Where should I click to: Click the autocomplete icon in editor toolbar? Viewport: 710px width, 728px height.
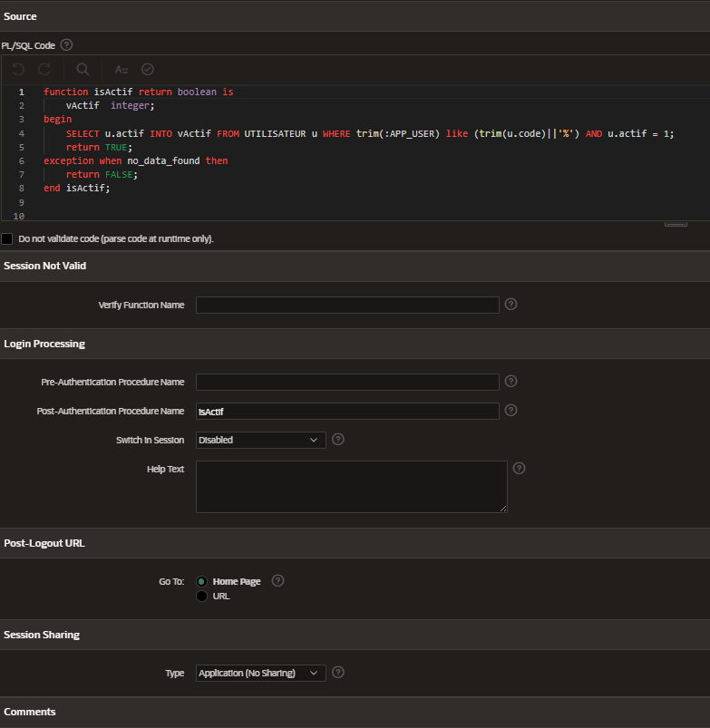[122, 69]
